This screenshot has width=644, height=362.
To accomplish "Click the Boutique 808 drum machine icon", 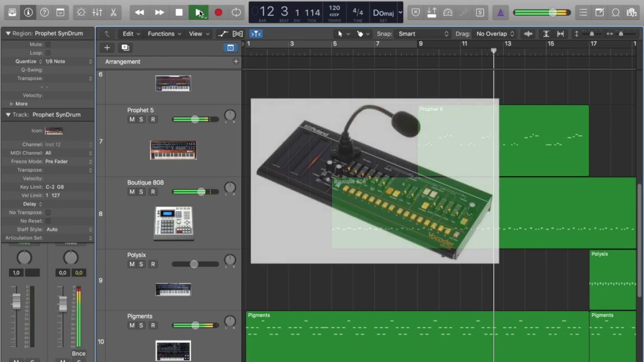I will pyautogui.click(x=173, y=223).
